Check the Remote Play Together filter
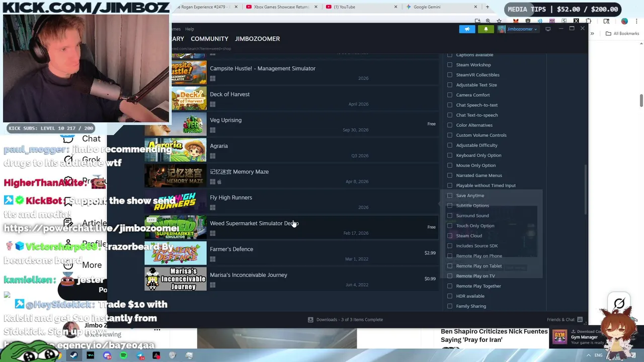This screenshot has height=362, width=644. (x=450, y=286)
